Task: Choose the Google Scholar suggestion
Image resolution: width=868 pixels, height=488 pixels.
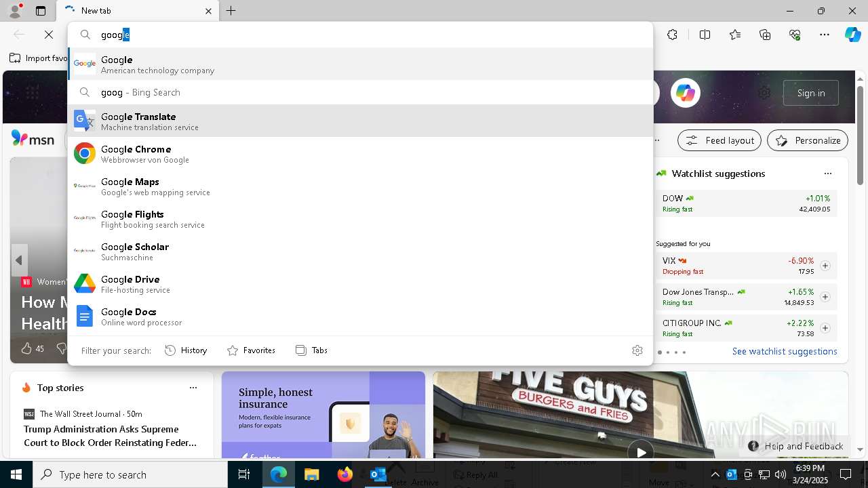Action: [x=360, y=251]
